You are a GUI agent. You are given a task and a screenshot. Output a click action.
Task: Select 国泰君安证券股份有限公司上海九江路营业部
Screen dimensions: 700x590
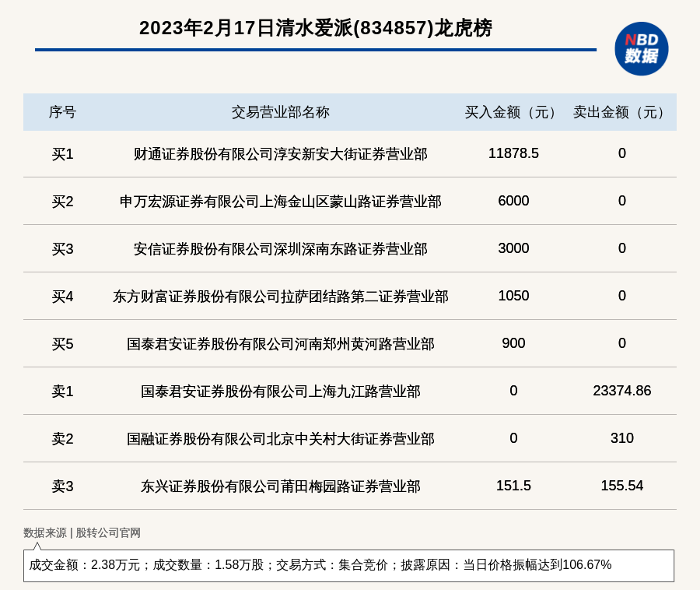280,392
